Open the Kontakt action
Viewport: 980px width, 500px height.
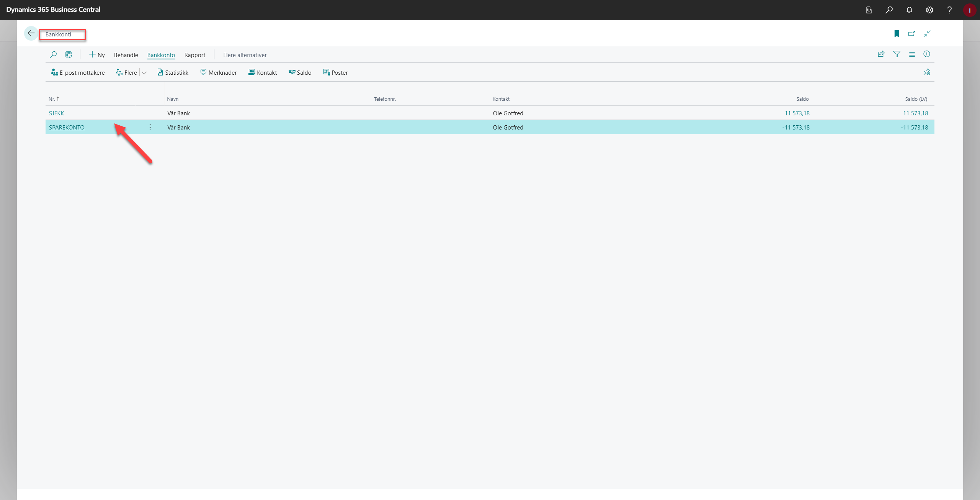click(263, 72)
